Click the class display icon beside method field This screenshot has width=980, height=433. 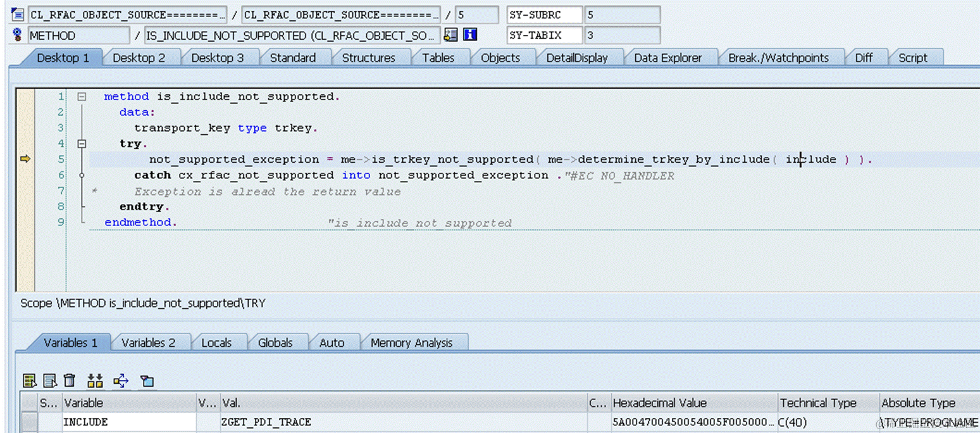(450, 35)
